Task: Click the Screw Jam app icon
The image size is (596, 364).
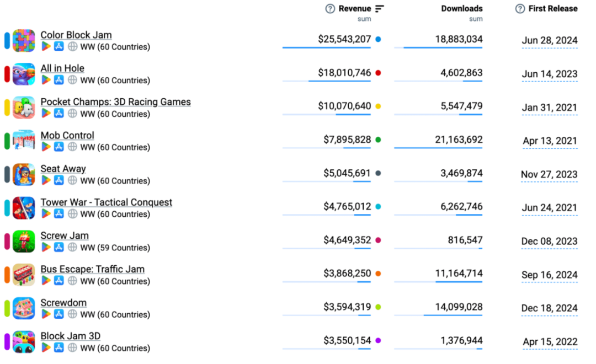Action: tap(24, 242)
